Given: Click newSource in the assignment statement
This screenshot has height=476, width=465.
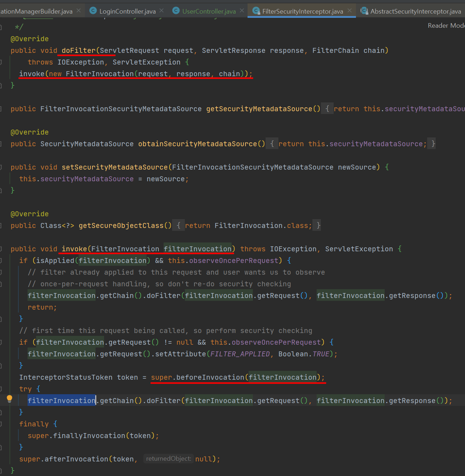Looking at the screenshot, I should [166, 179].
